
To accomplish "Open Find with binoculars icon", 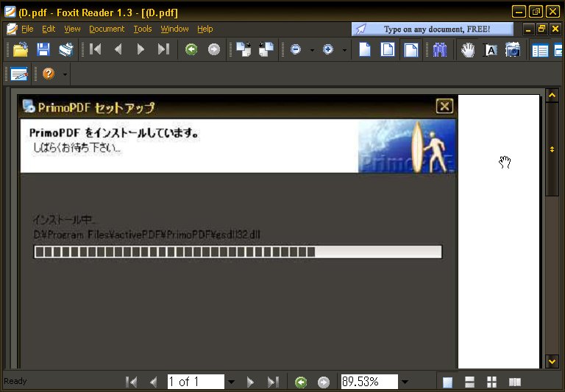I will click(440, 50).
